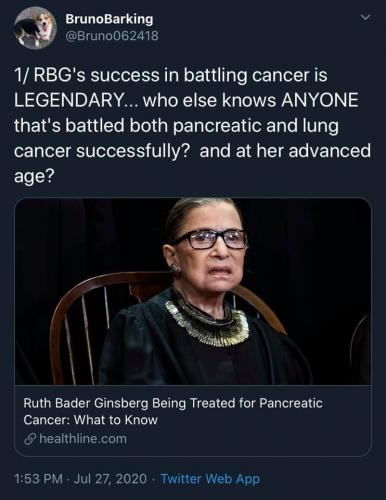
Task: Select the @Bruno062418 handle
Action: [x=112, y=36]
